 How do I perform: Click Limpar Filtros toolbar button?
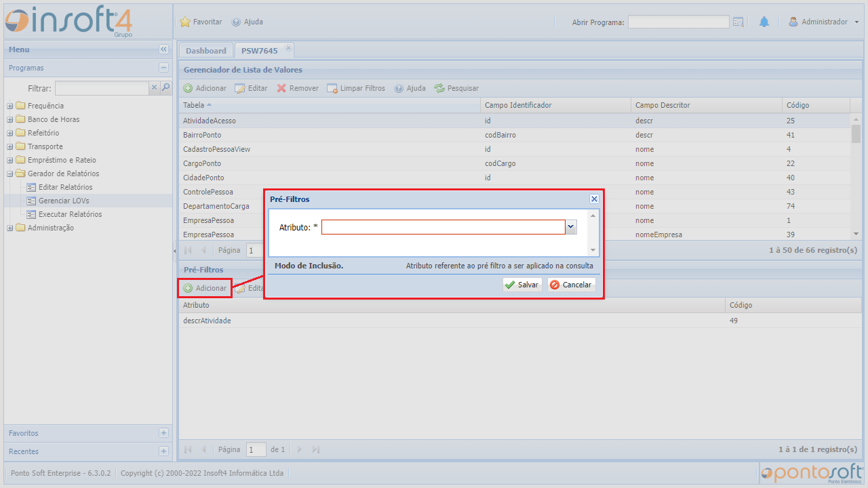(x=356, y=88)
